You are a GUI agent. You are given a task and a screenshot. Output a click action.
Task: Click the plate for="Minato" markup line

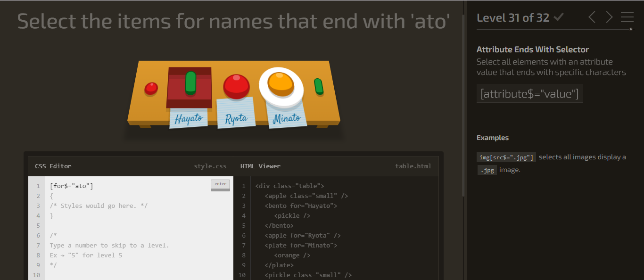pos(301,245)
